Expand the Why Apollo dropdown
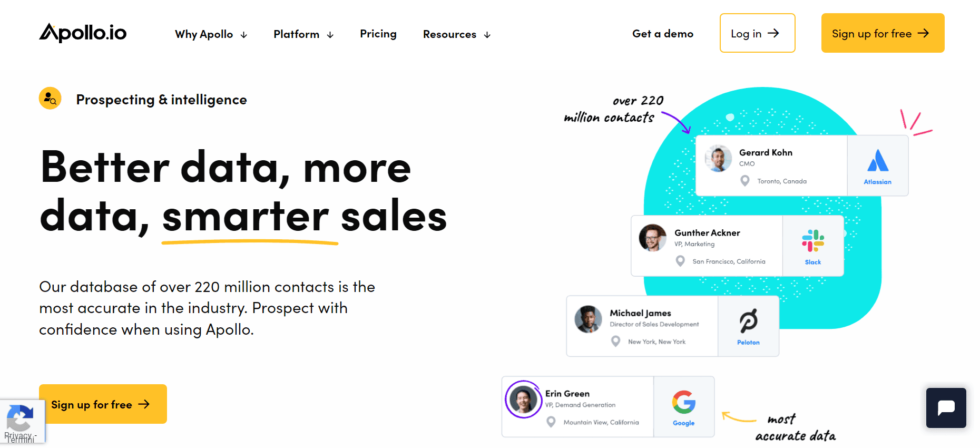The height and width of the screenshot is (448, 980). 210,34
